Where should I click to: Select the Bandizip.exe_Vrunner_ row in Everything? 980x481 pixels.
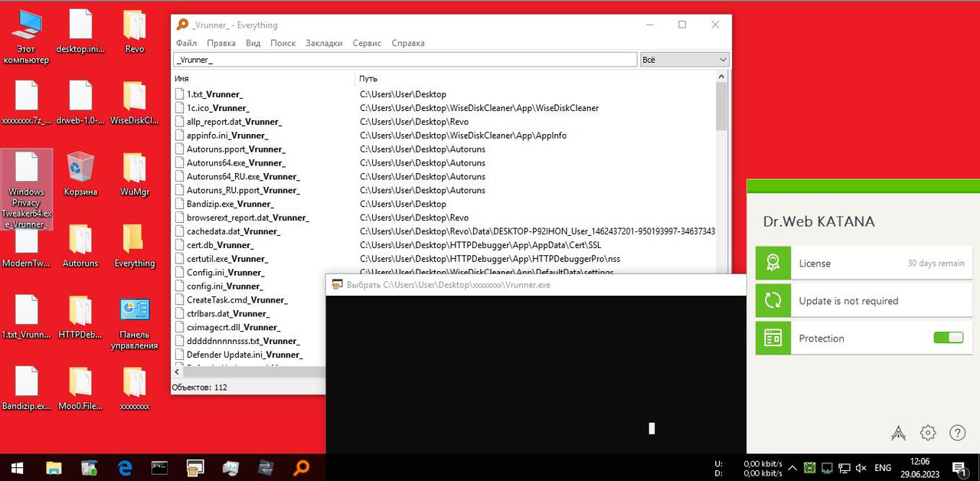click(x=444, y=204)
